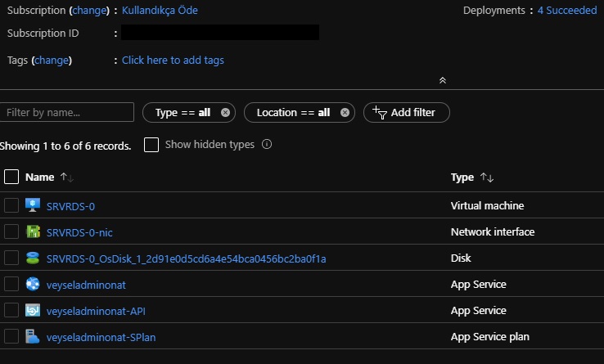Open the veyseladminonat resource link
604x364 pixels.
86,285
